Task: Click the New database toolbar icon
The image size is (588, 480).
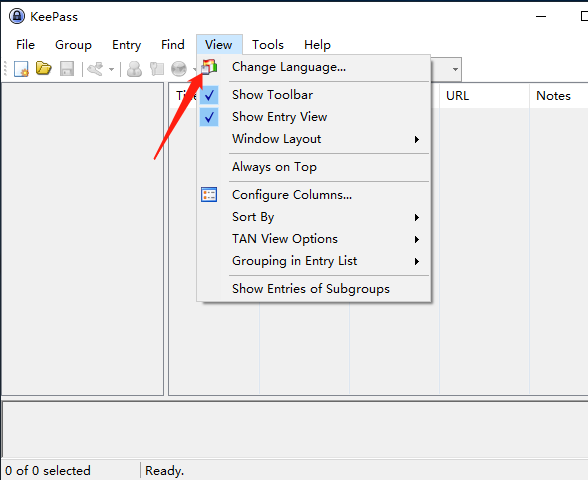Action: [x=21, y=69]
